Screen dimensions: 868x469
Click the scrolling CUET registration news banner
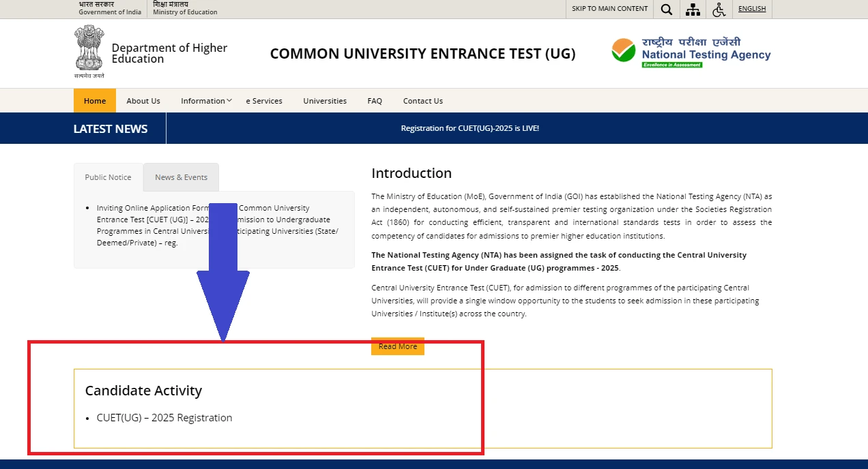click(470, 127)
